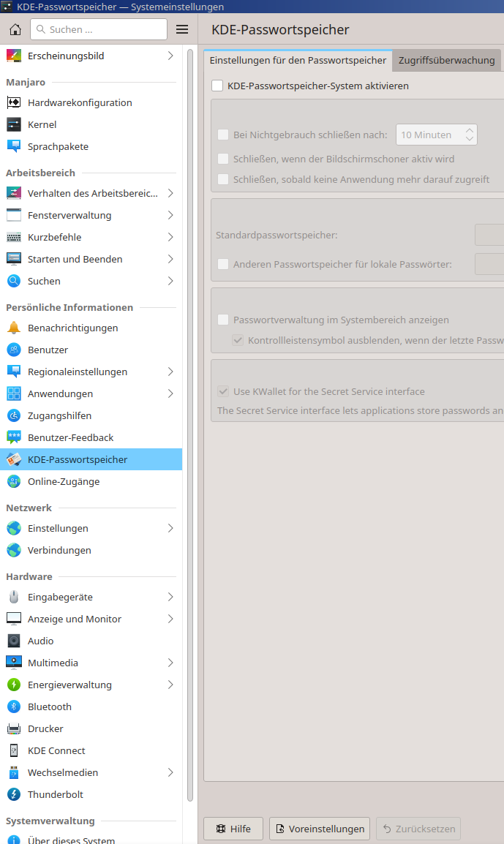Expand the Anzeige und Monitor chevron

tap(170, 619)
